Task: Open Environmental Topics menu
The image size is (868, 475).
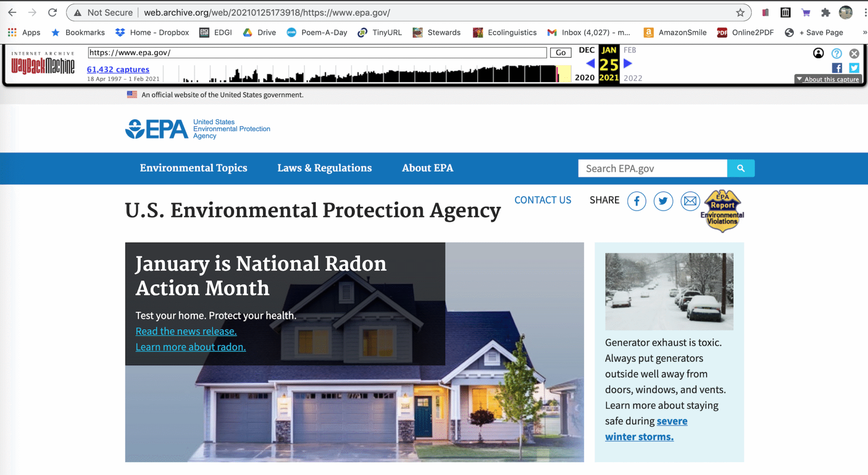Action: click(193, 168)
